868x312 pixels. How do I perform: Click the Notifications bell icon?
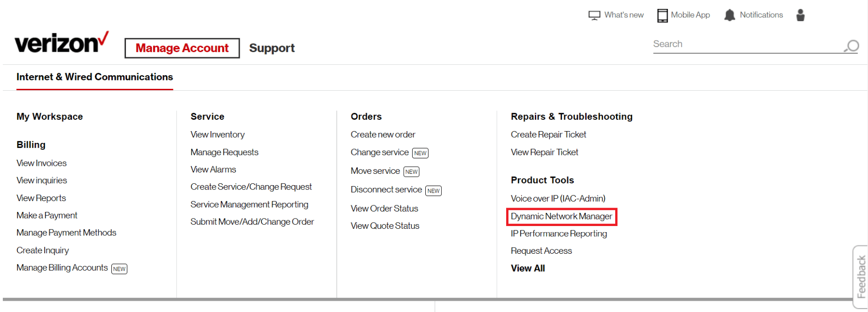pos(729,16)
